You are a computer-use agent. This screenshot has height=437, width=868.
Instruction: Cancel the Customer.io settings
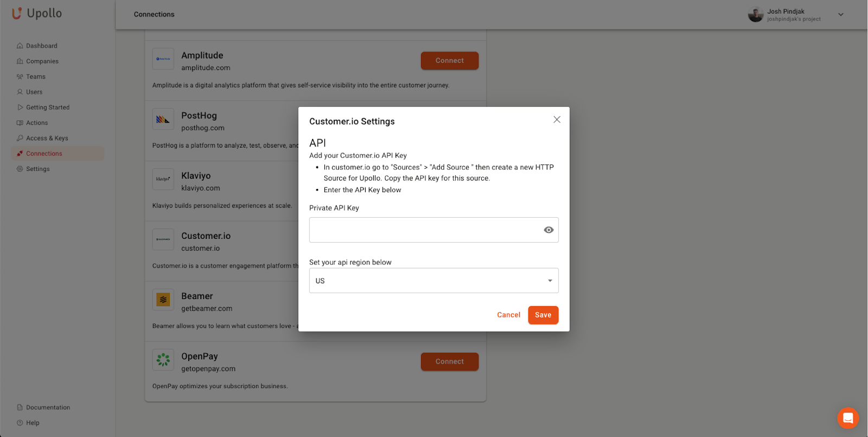[509, 315]
